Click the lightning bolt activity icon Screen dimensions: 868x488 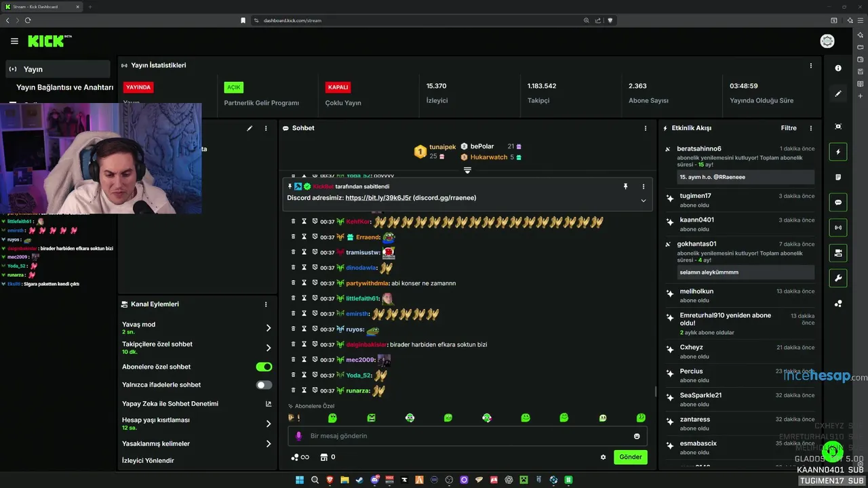point(838,152)
